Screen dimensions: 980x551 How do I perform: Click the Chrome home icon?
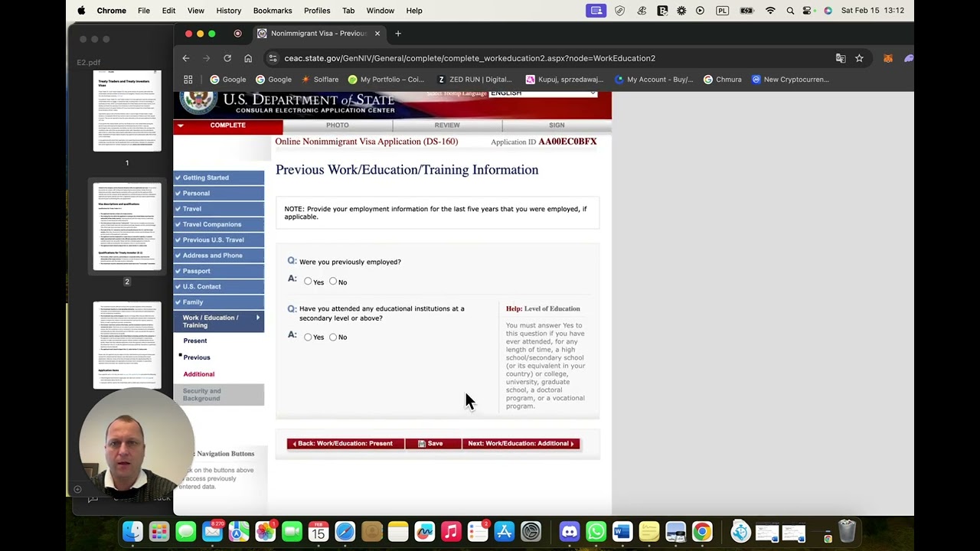[x=248, y=58]
